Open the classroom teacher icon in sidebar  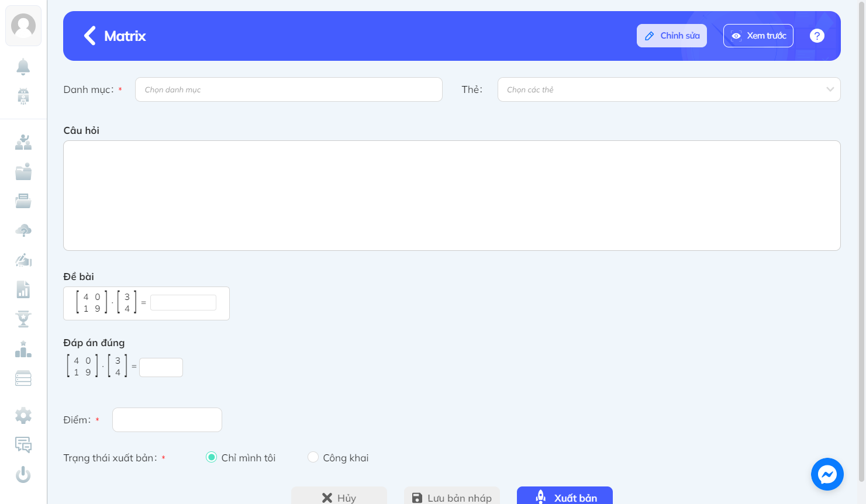(23, 142)
